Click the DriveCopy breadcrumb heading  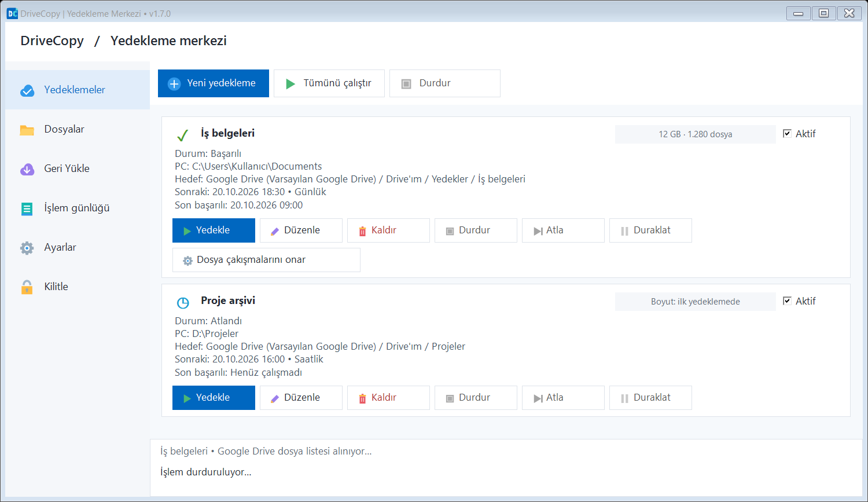(x=52, y=41)
